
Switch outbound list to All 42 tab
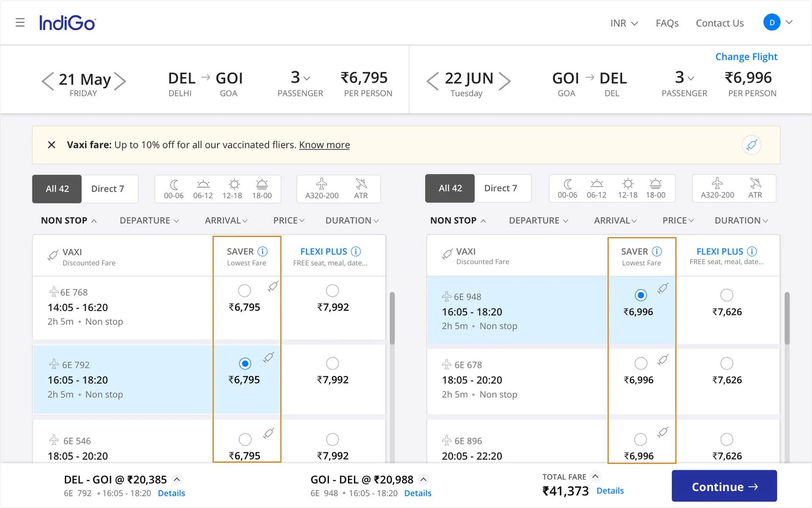pyautogui.click(x=57, y=189)
